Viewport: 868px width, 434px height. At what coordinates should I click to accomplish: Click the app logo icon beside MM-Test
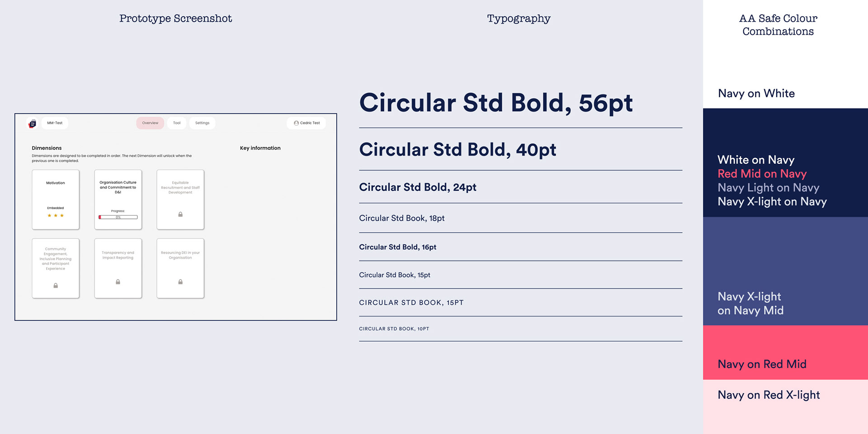pos(32,123)
